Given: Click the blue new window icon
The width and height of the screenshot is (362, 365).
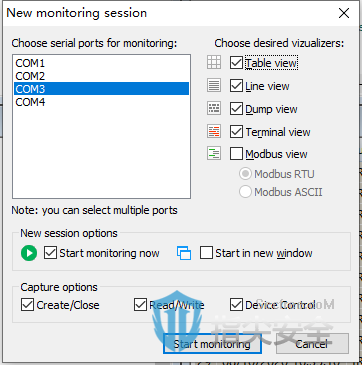Looking at the screenshot, I should pos(184,253).
